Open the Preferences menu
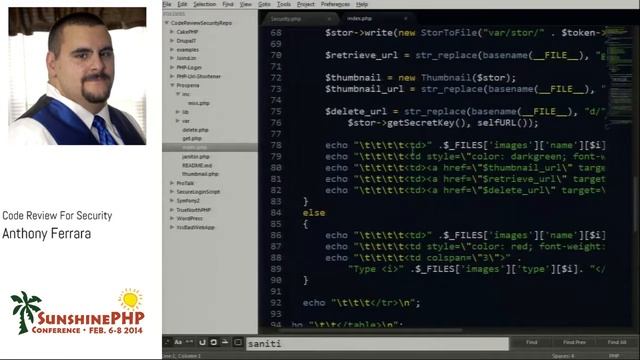Viewport: 640px width, 360px height. 335,4
